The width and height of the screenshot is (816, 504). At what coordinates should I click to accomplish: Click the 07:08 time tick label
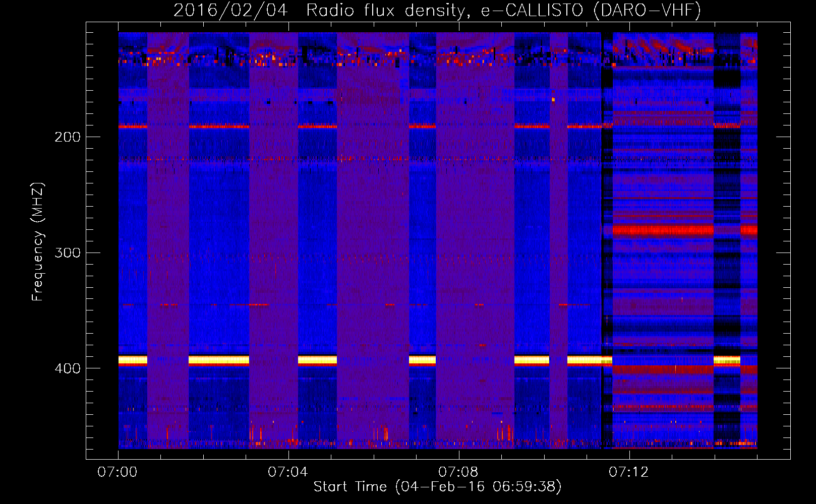point(458,472)
